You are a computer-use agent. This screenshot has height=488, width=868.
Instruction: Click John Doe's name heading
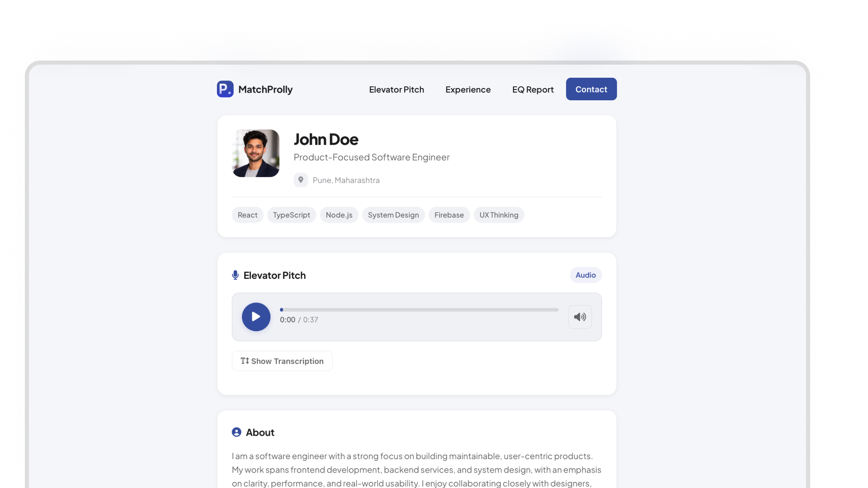point(325,139)
